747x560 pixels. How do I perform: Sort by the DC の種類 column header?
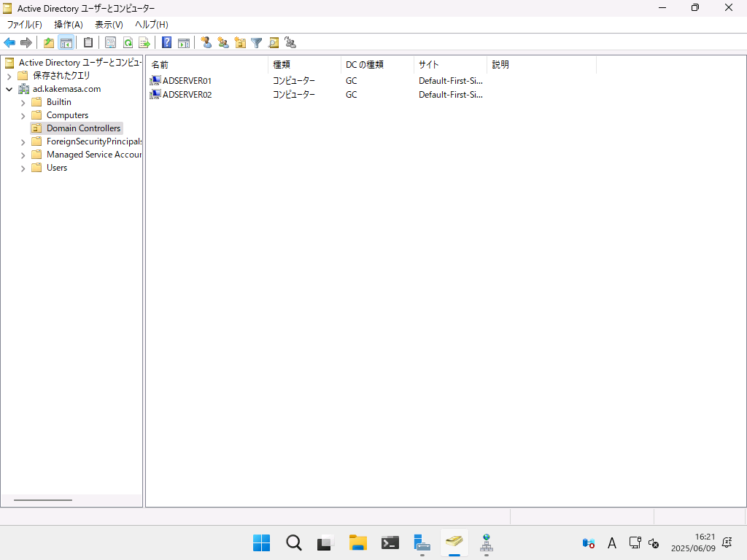tap(378, 65)
